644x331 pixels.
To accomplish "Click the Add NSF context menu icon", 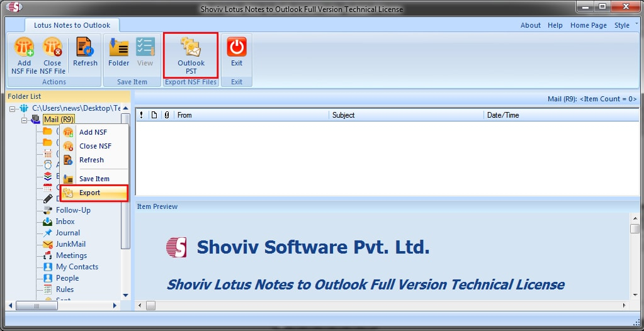I will [68, 132].
